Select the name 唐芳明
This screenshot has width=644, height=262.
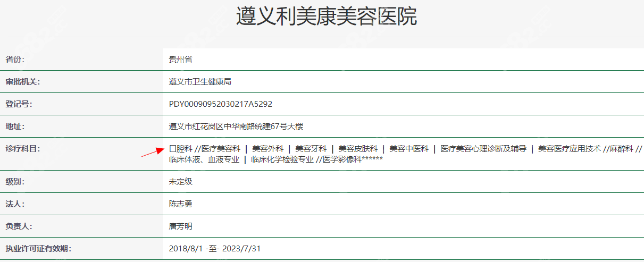point(181,226)
